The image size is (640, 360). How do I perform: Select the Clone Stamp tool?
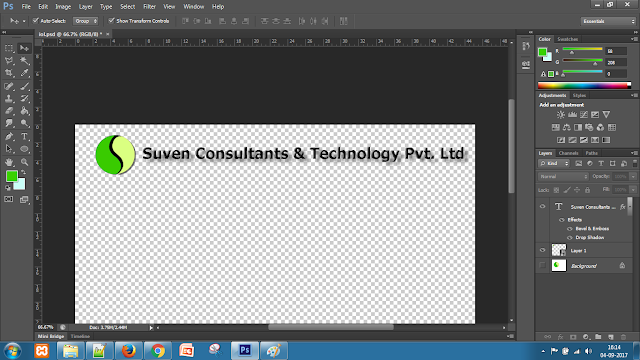point(9,98)
